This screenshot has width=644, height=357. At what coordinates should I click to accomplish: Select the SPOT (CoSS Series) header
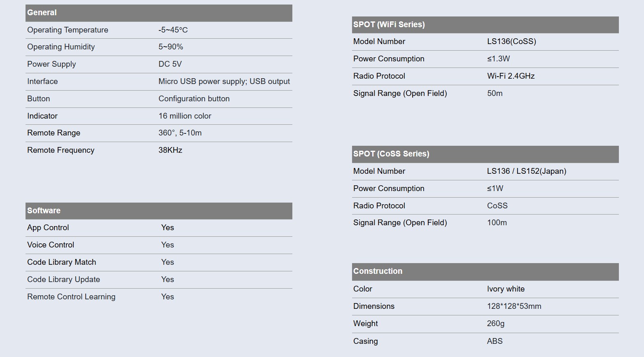point(391,154)
